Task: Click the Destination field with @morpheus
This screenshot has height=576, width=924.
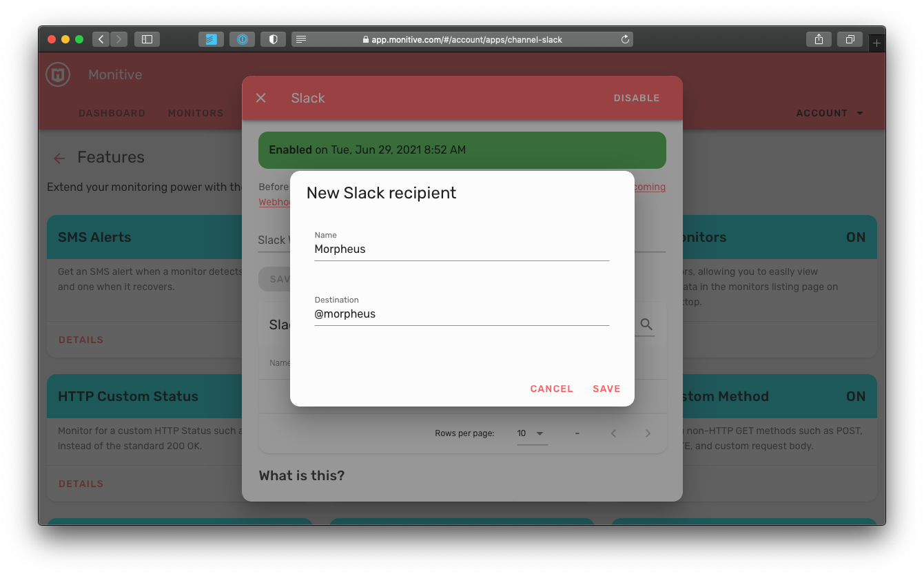Action: pyautogui.click(x=462, y=314)
